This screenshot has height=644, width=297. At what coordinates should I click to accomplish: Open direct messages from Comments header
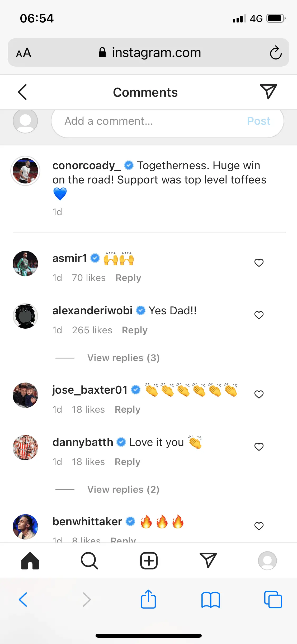click(268, 91)
